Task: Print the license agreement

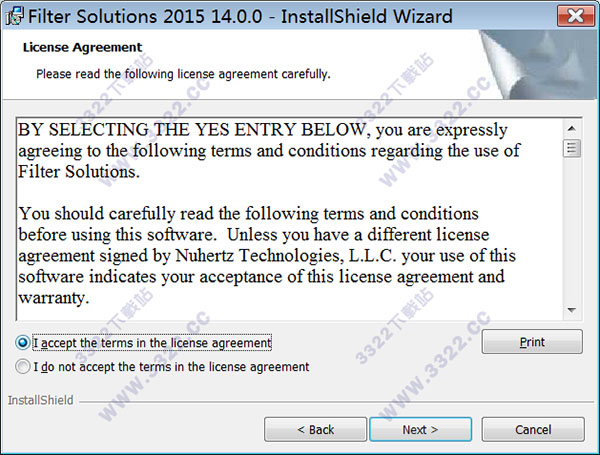Action: (532, 342)
